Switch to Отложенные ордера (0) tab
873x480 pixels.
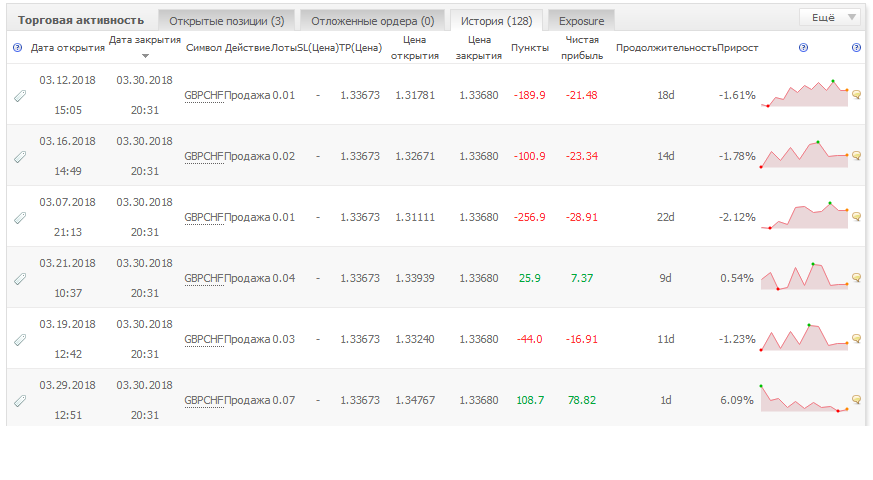coord(372,21)
